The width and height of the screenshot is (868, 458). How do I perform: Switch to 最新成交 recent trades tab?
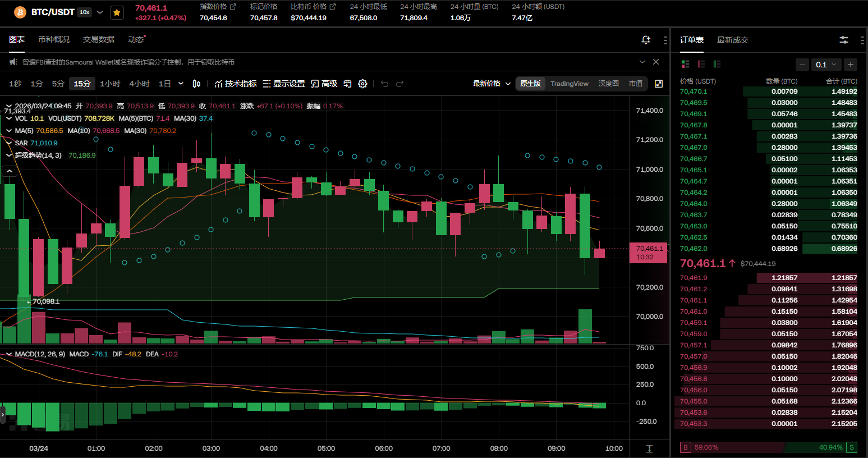tap(732, 40)
